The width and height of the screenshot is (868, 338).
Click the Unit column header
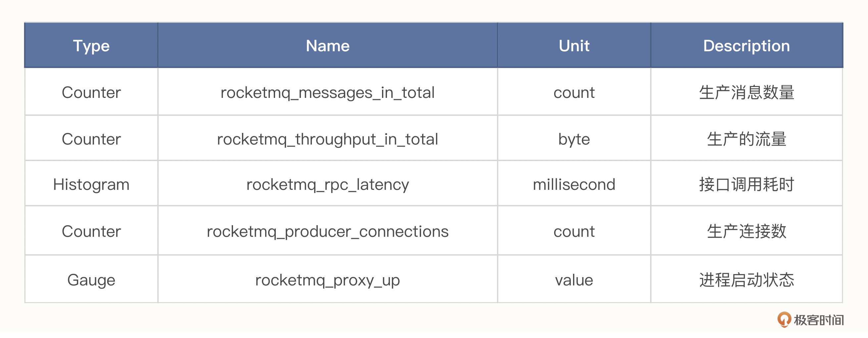tap(574, 46)
